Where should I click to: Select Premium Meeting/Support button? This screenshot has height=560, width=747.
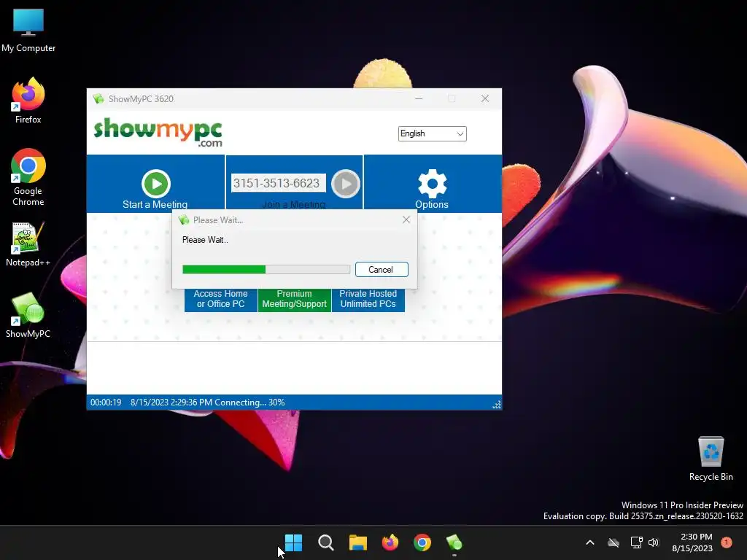(x=295, y=299)
